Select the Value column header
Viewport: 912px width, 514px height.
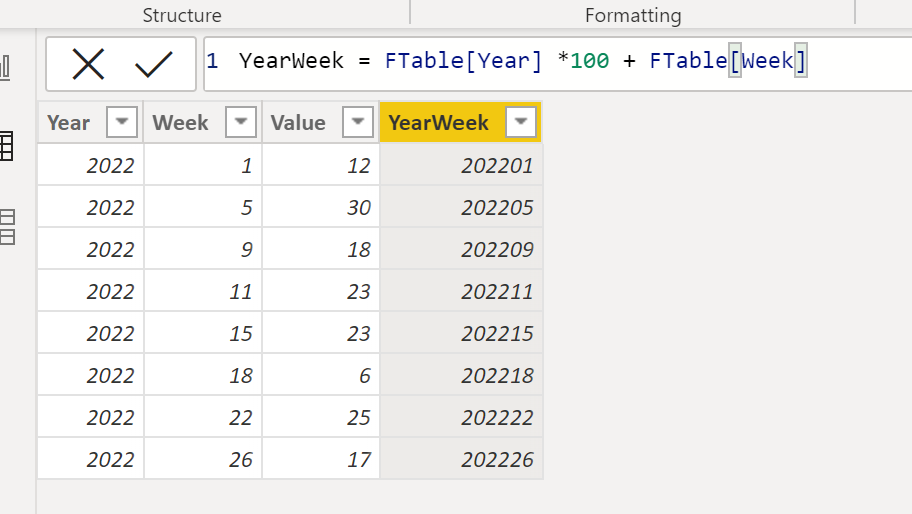(321, 122)
